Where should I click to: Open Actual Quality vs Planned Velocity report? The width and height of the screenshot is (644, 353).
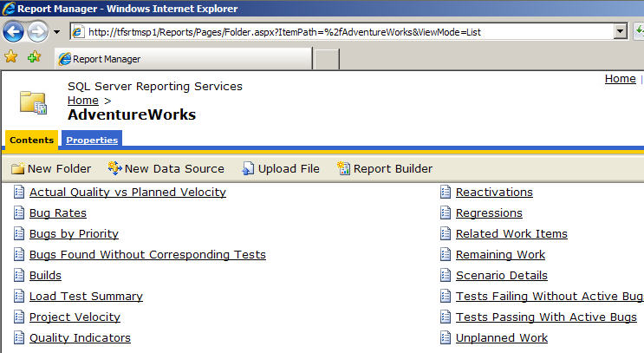click(127, 192)
